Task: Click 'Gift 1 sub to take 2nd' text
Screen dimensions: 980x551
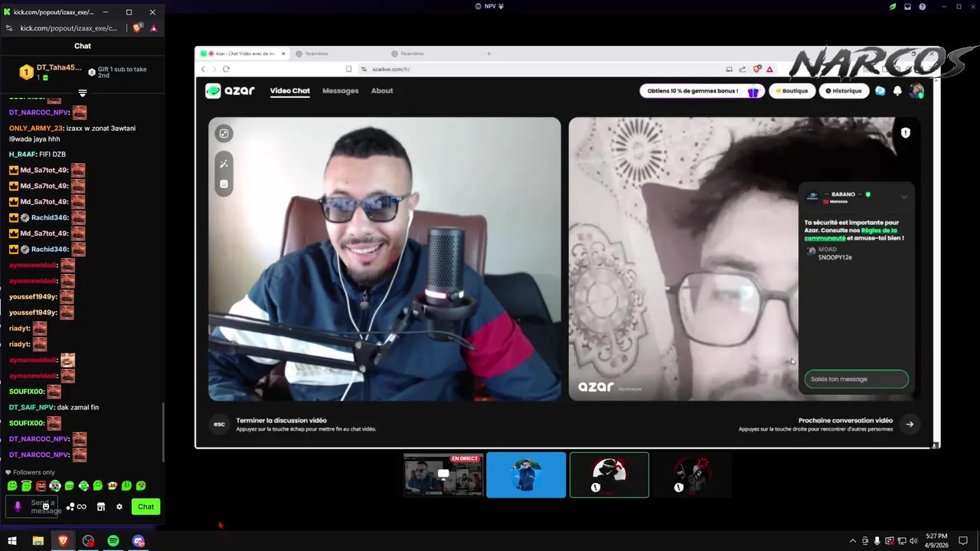Action: 122,73
